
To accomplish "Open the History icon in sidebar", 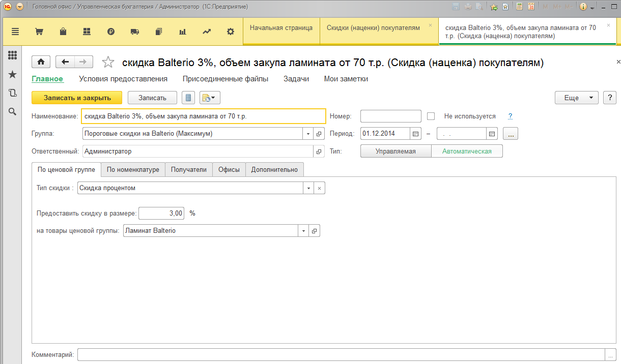I will [x=12, y=93].
